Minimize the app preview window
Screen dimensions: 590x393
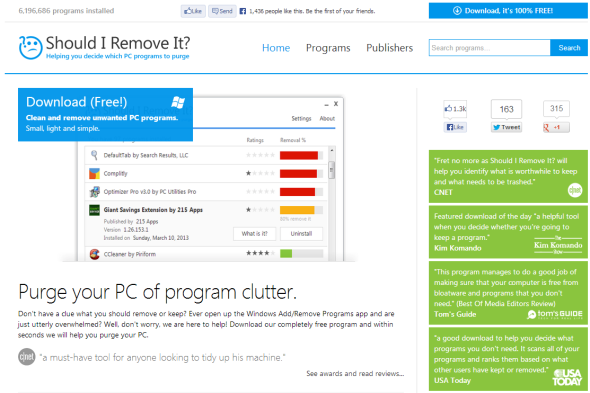[x=326, y=104]
